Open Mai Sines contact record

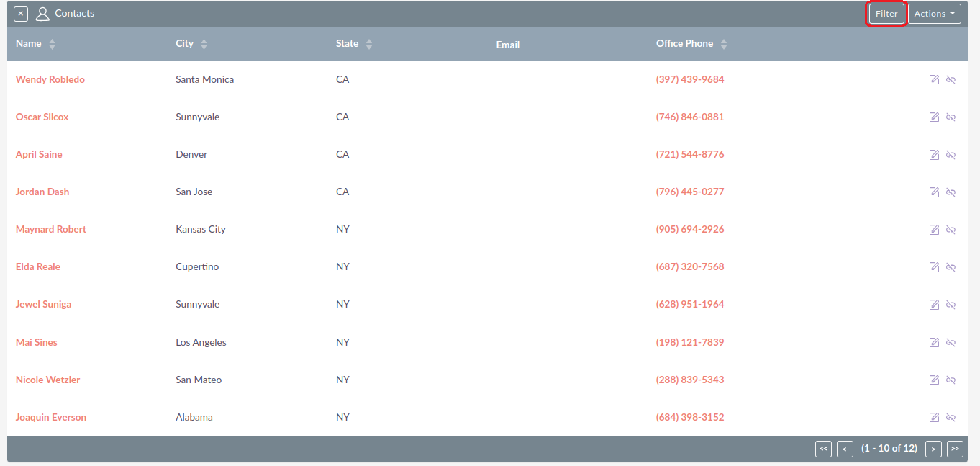coord(37,342)
